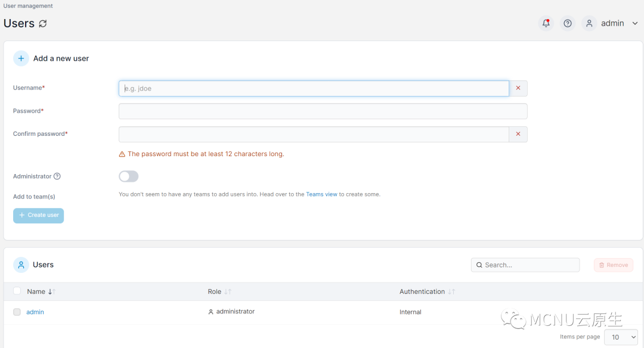This screenshot has height=348, width=644.
Task: Focus the Password input field
Action: 323,111
